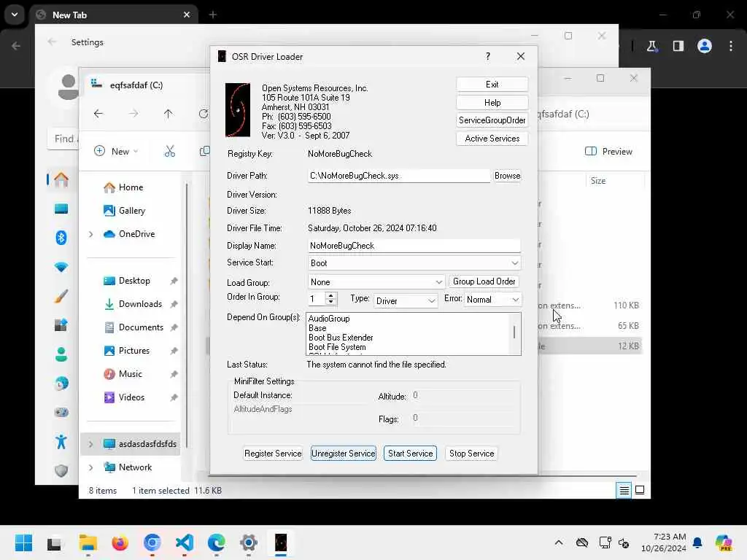Browse for driver path file
This screenshot has height=560, width=747.
507,176
